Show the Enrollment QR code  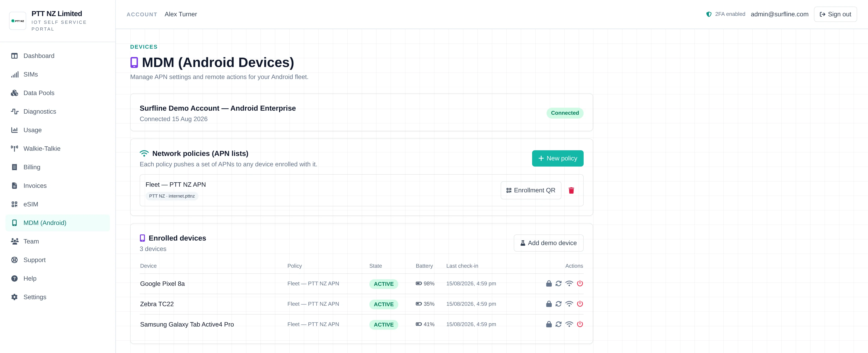531,190
